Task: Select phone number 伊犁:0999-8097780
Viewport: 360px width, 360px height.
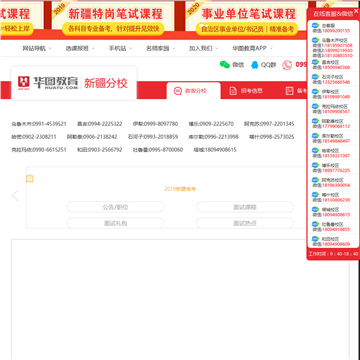Action: tap(155, 124)
